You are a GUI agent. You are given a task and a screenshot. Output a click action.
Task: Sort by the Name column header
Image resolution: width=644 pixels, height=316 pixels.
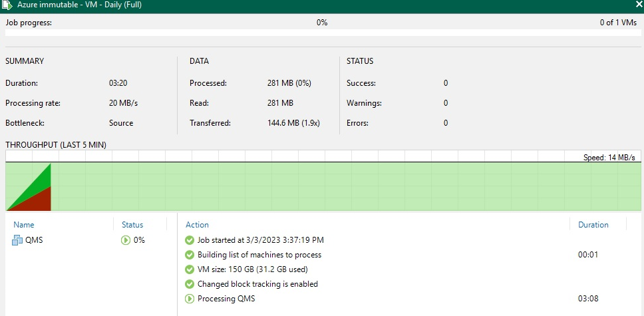(x=24, y=225)
